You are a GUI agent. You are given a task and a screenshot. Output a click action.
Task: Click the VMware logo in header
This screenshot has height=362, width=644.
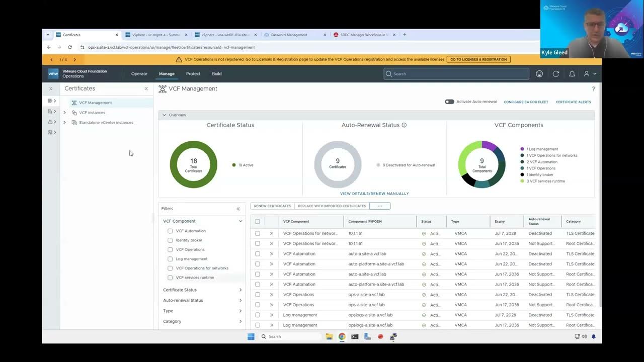coord(53,74)
